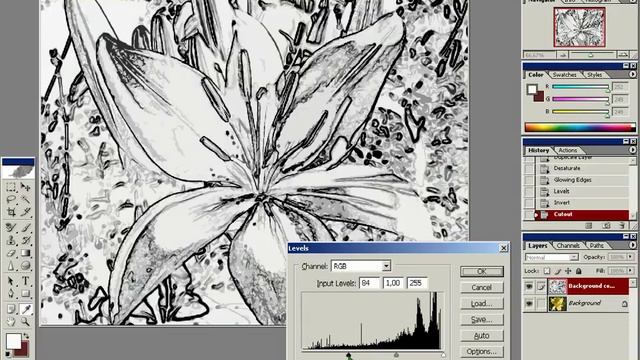Toggle lock transparent pixels
This screenshot has height=360, width=640.
coord(547,271)
